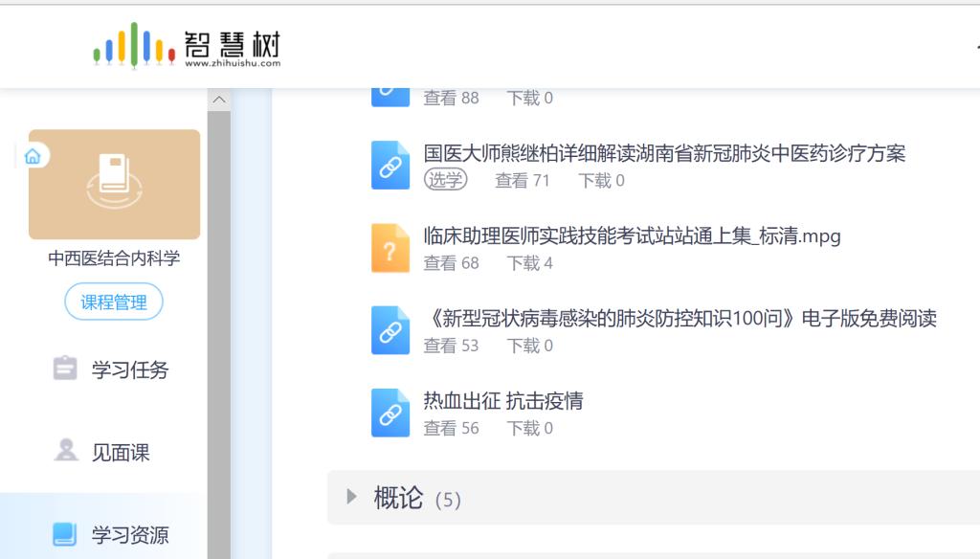Expand the 概论 (5) section triangle
The width and height of the screenshot is (980, 559).
click(352, 497)
